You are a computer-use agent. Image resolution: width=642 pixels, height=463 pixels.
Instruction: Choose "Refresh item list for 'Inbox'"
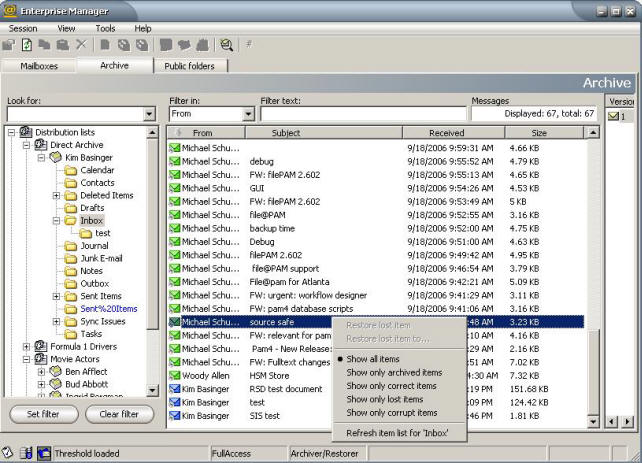pyautogui.click(x=397, y=433)
